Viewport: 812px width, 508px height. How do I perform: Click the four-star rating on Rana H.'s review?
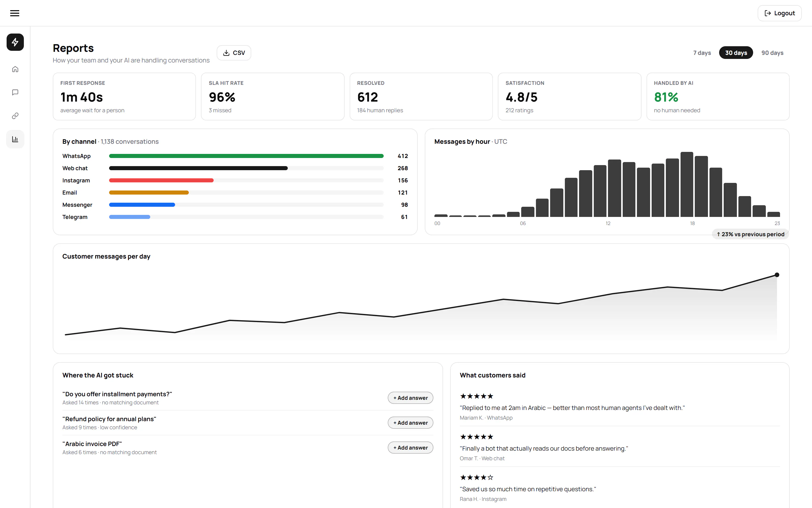477,478
